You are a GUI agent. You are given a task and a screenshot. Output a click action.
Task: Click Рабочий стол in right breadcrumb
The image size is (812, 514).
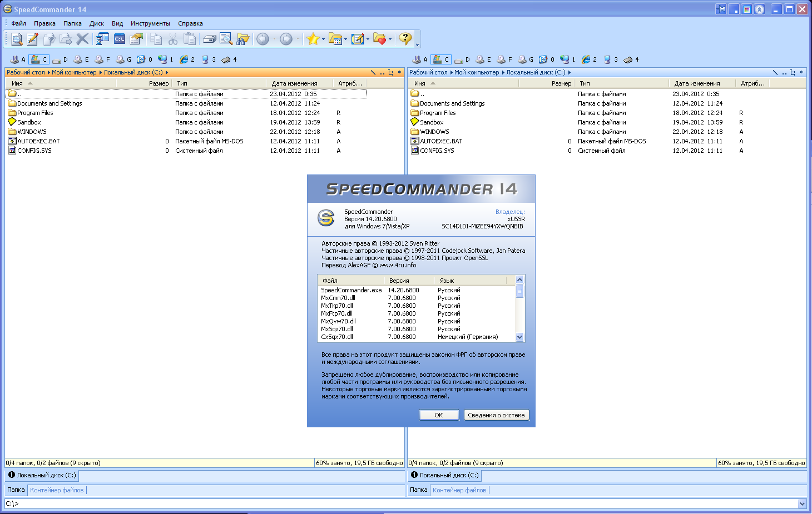[x=428, y=72]
